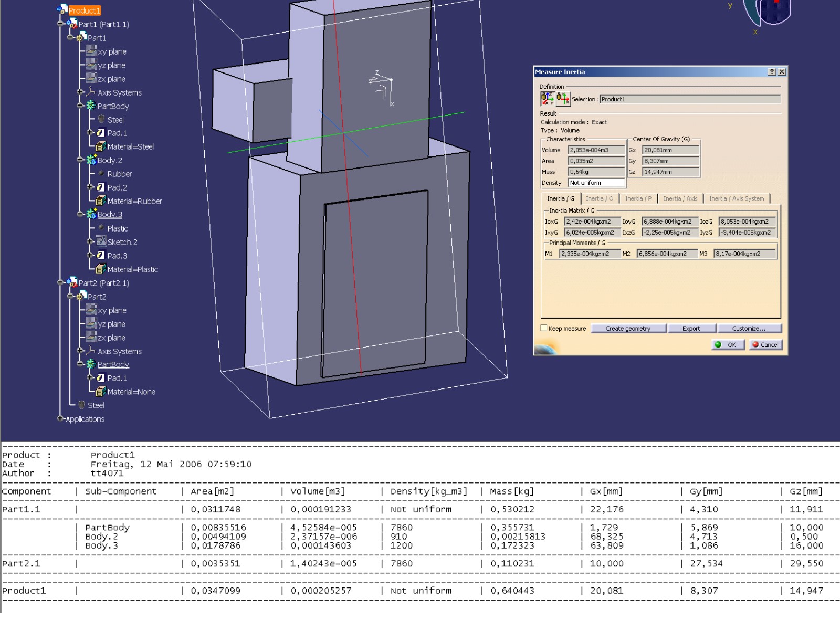Collapse the Part1 node
The image size is (840, 630).
70,37
